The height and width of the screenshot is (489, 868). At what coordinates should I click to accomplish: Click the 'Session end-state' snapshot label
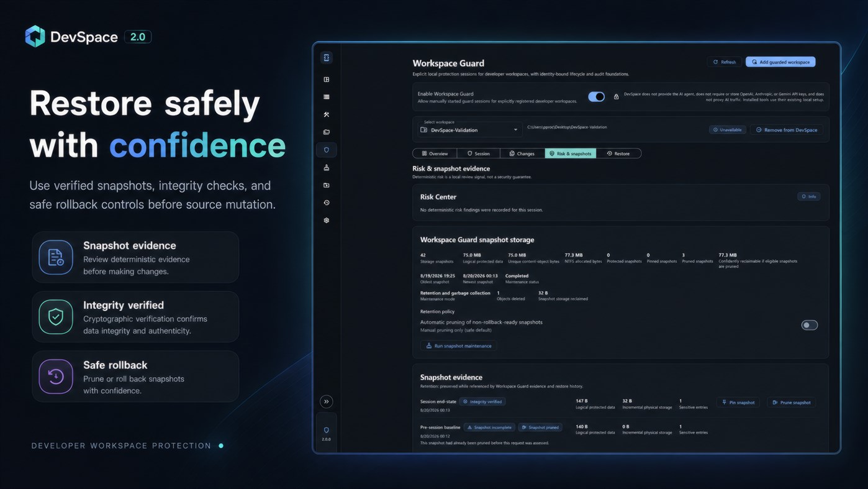(x=438, y=402)
